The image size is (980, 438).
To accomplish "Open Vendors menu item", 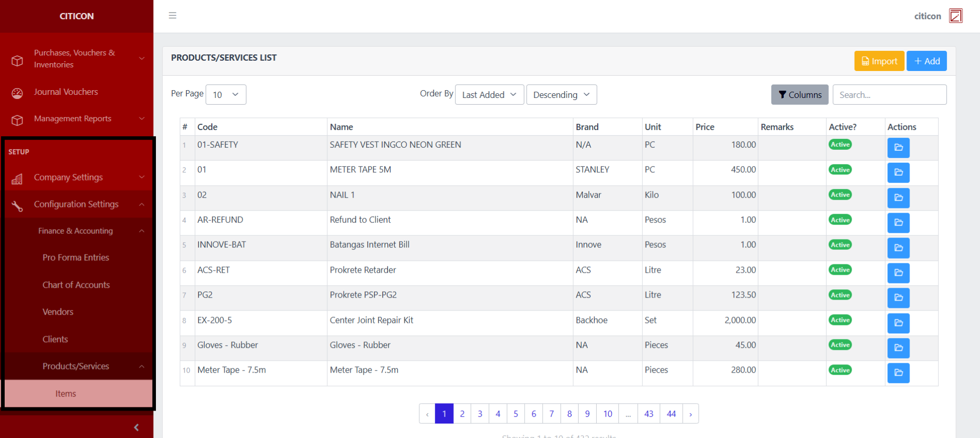I will (58, 312).
